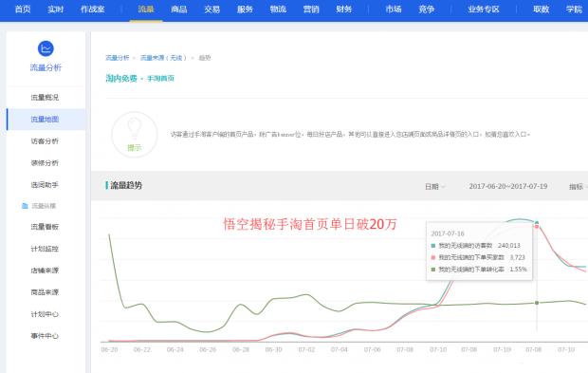Click the 流量分析 breadcrumb link
This screenshot has width=588, height=373.
pyautogui.click(x=118, y=58)
